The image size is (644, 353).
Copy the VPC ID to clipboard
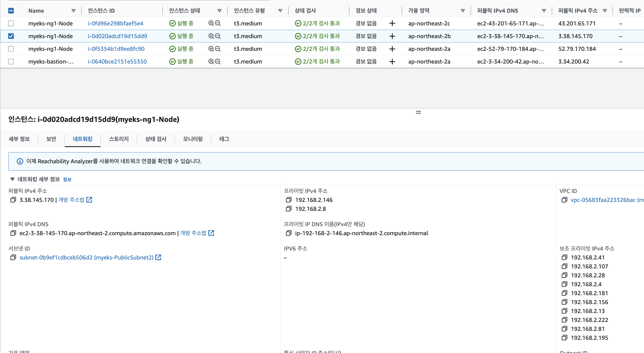click(564, 200)
